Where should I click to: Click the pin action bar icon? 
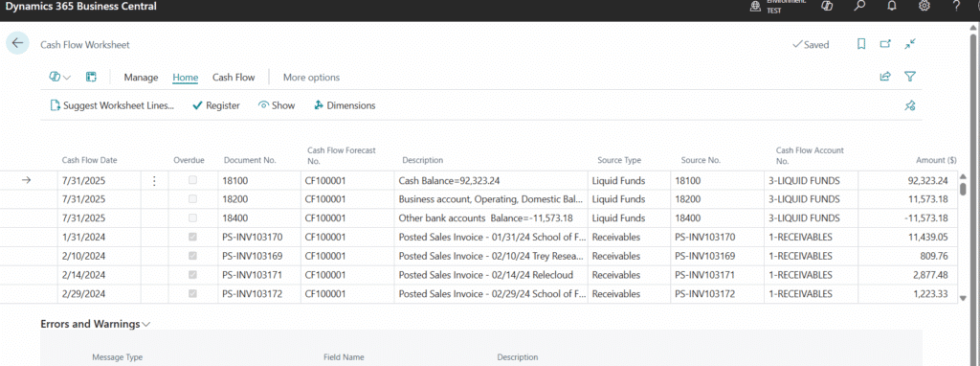(910, 105)
